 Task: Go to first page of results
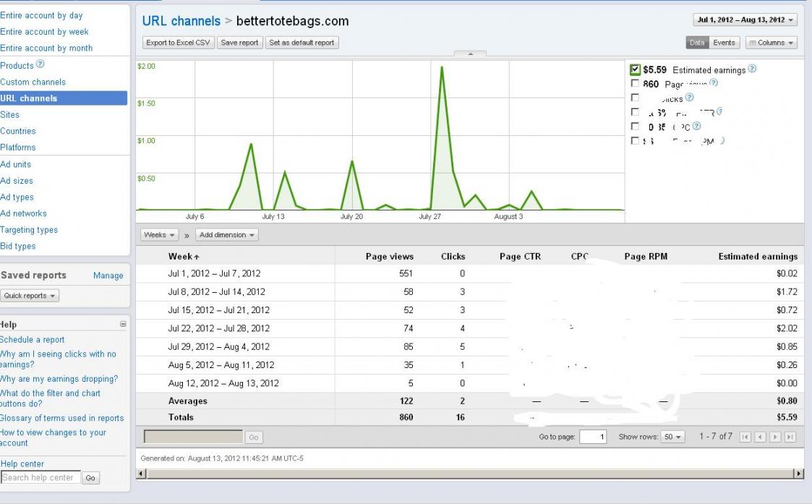(x=745, y=437)
